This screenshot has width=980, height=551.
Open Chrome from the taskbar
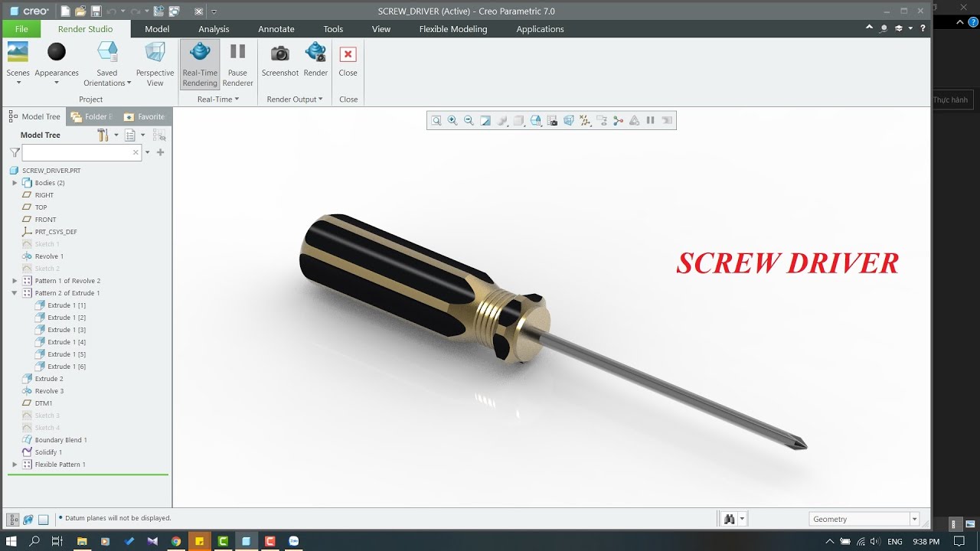(x=175, y=541)
